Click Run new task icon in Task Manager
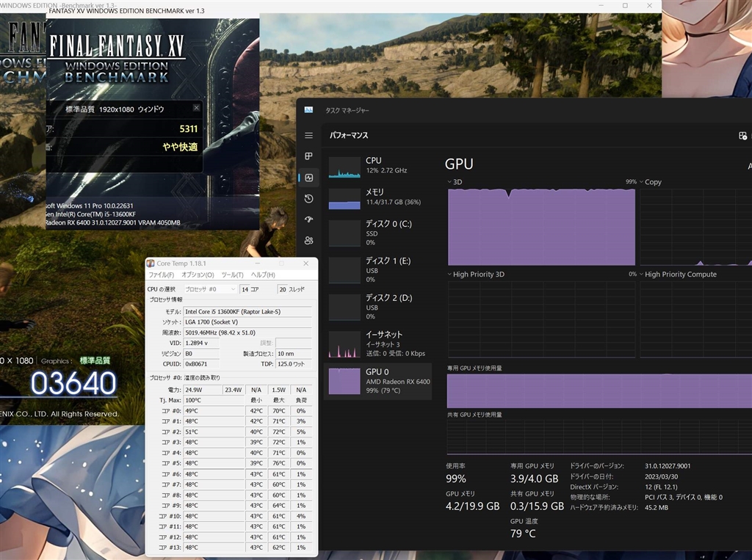 coord(742,136)
